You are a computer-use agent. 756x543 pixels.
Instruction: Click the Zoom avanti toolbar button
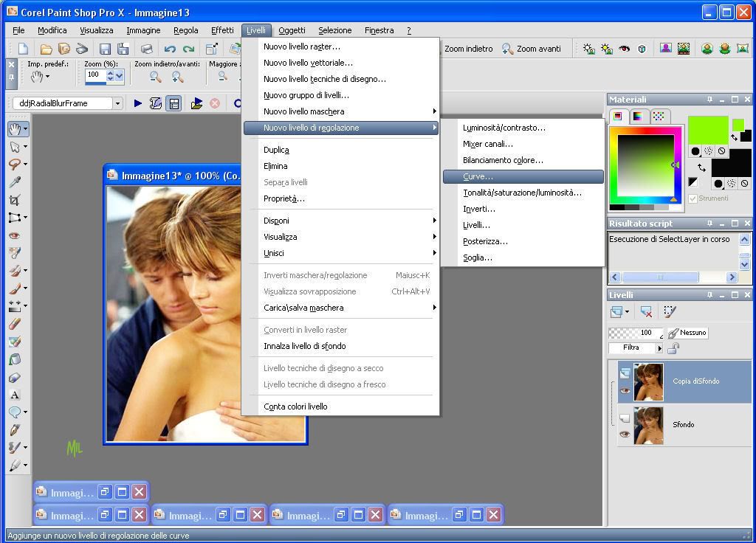tap(532, 49)
